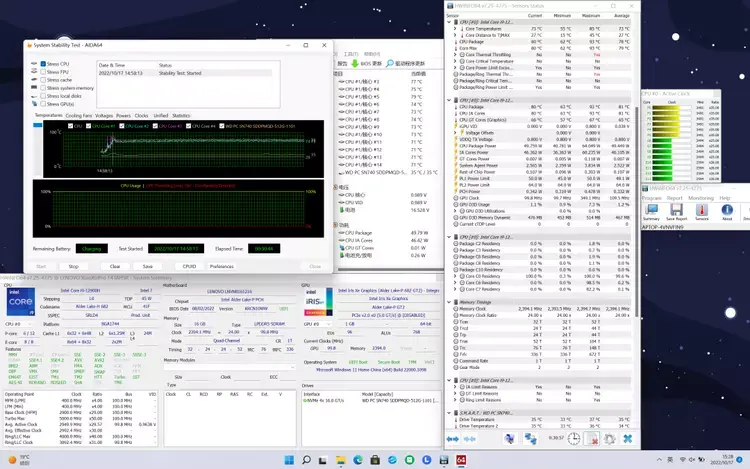Expand Core Critical Temperature row
Image resolution: width=750 pixels, height=469 pixels.
tap(455, 61)
